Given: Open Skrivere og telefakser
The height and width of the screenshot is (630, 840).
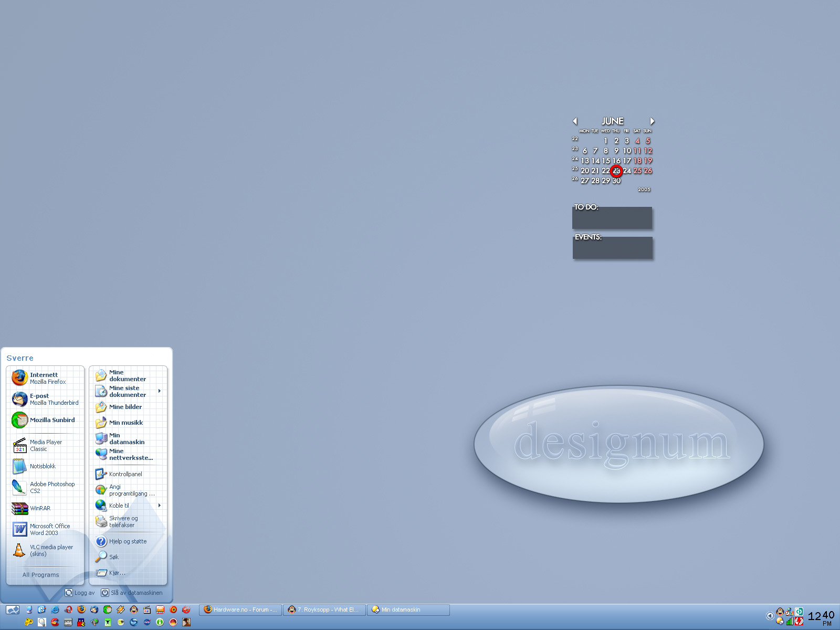Looking at the screenshot, I should pyautogui.click(x=128, y=521).
